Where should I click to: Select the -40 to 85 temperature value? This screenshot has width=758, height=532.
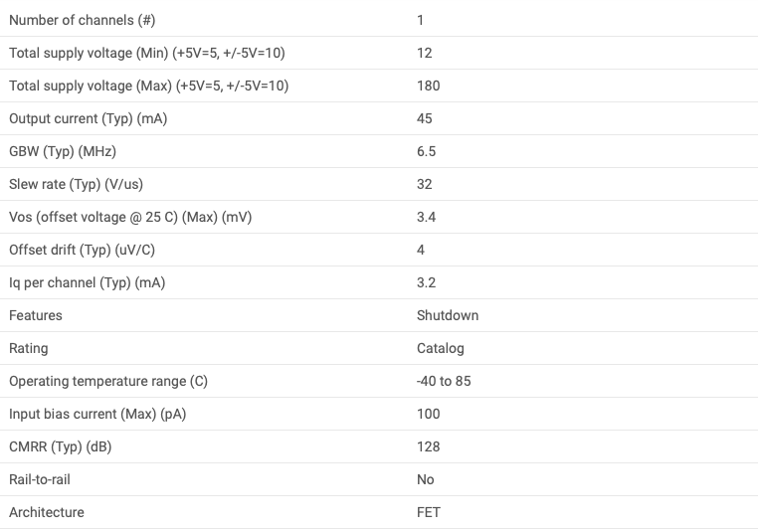coord(444,381)
